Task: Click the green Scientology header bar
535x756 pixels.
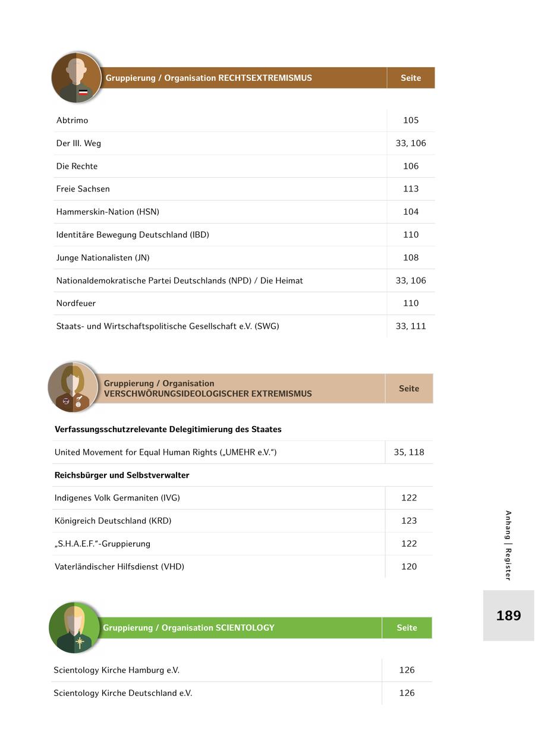Action: [x=238, y=628]
